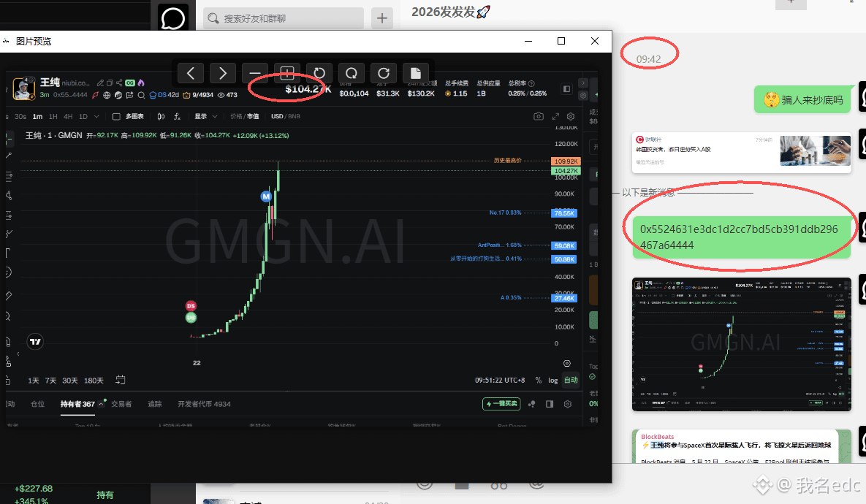The image size is (866, 504).
Task: Click the red feather icon near contract address
Action: click(95, 95)
